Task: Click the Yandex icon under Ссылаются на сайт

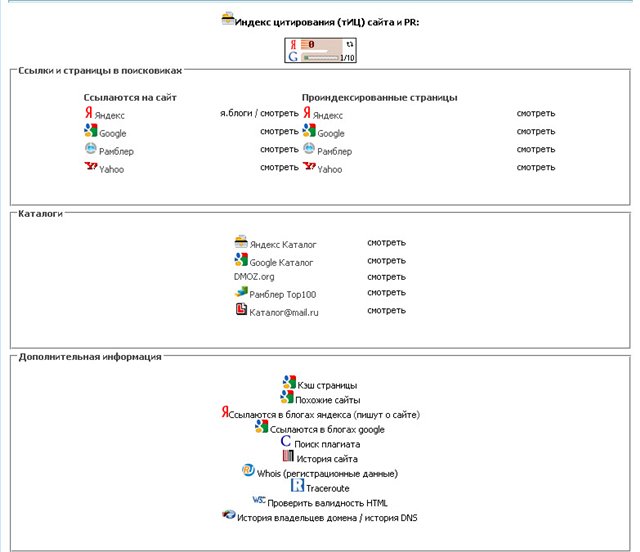Action: pyautogui.click(x=89, y=112)
